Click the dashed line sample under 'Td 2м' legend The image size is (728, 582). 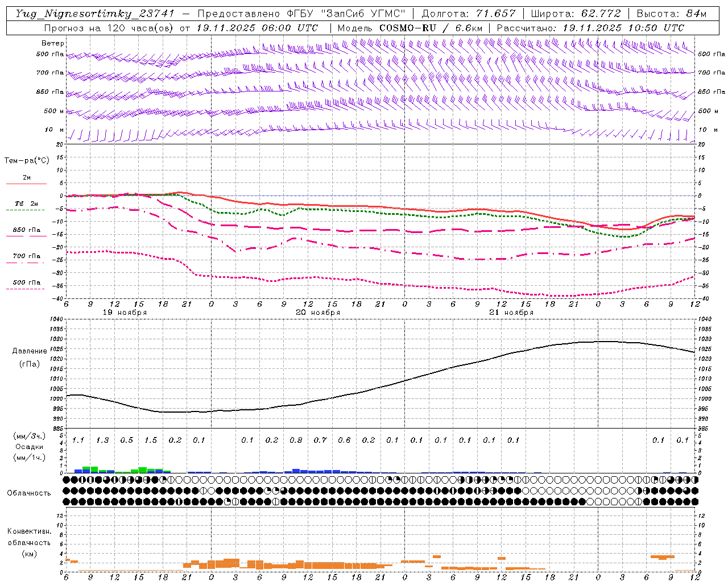(x=25, y=210)
